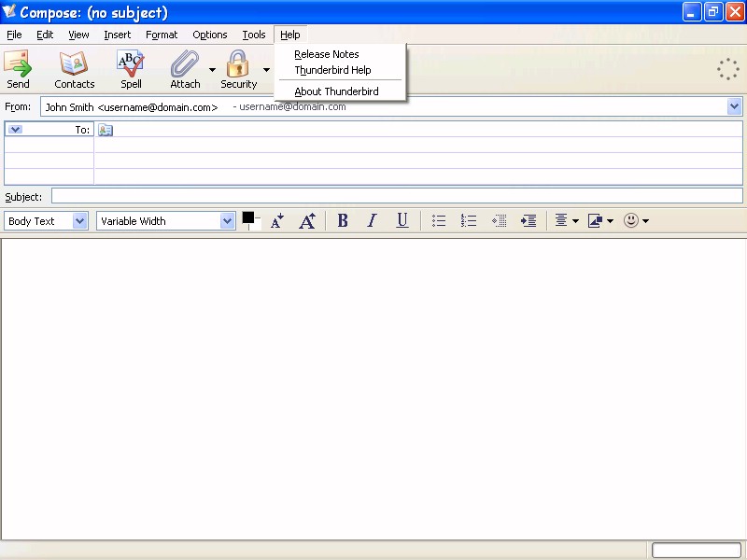This screenshot has height=560, width=747.
Task: Open the smiley face emoticon menu
Action: click(636, 220)
